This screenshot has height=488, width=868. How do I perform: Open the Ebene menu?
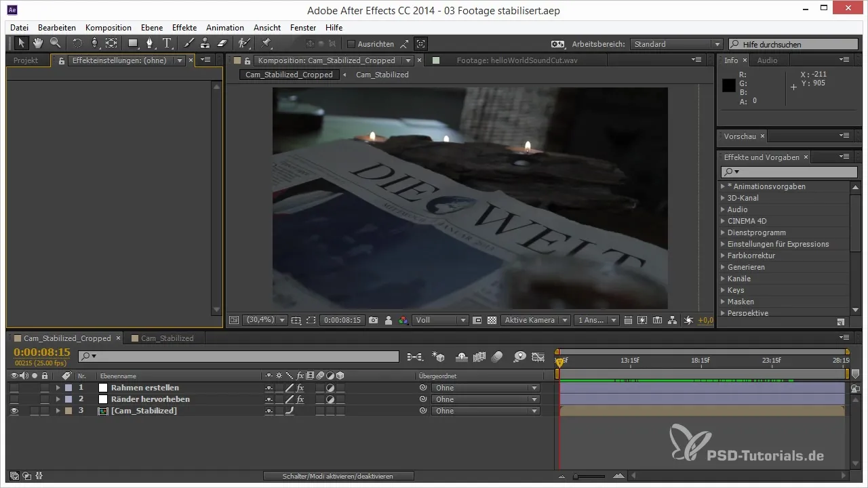152,28
